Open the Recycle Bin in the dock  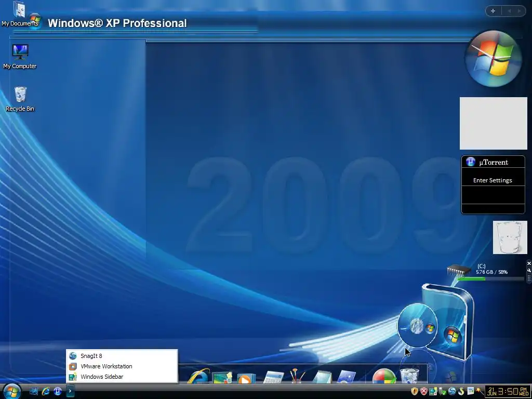point(409,375)
